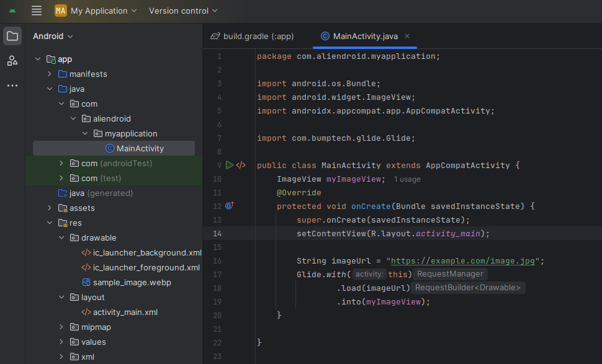Expand the com (test) package
This screenshot has height=364, width=602.
(61, 179)
